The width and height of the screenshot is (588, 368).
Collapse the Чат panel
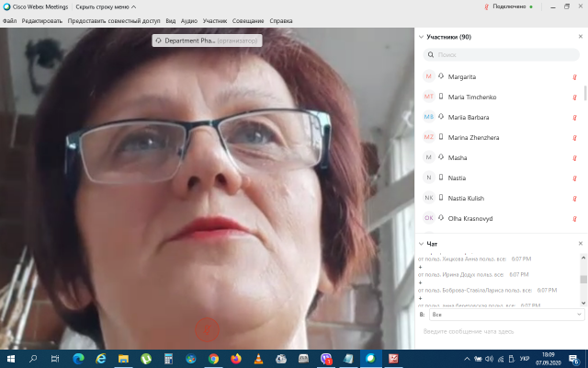421,244
